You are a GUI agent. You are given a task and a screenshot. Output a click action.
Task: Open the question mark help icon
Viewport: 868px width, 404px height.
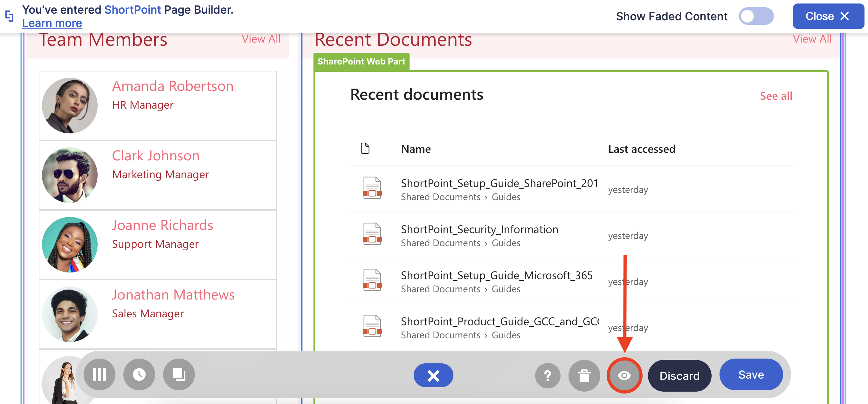[x=548, y=375]
